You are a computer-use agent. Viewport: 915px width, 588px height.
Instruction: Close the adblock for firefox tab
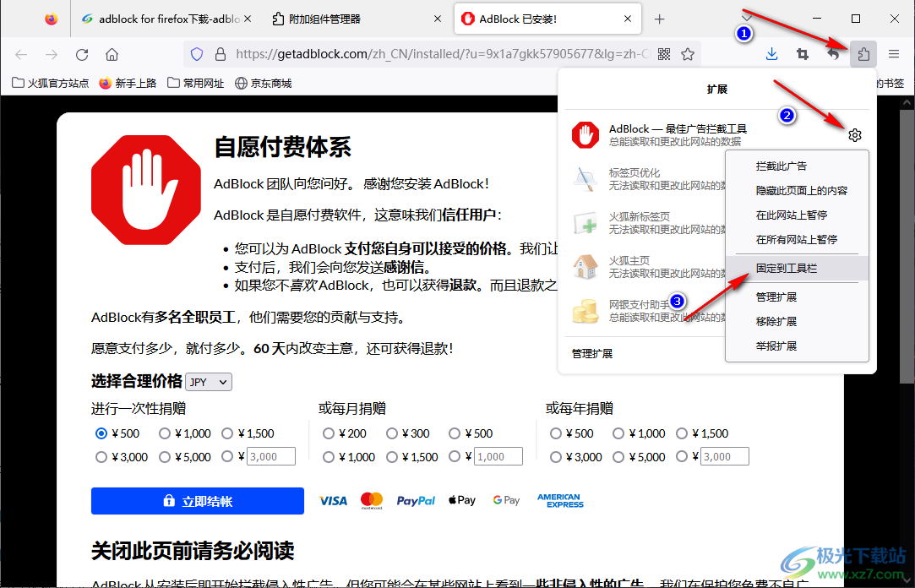[x=248, y=19]
